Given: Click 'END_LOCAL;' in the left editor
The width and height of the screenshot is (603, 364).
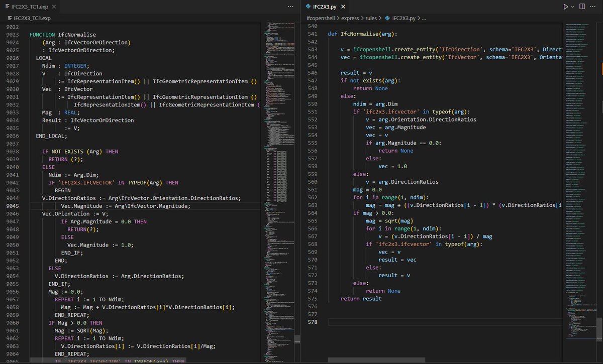Looking at the screenshot, I should point(51,136).
